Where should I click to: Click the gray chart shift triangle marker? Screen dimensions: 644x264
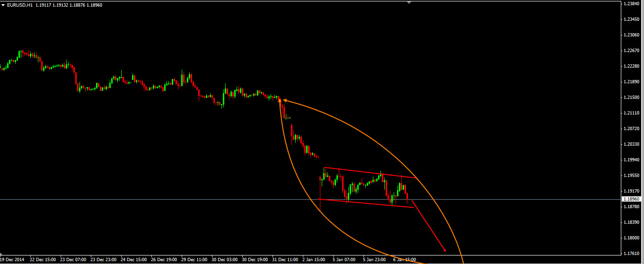pos(409,2)
